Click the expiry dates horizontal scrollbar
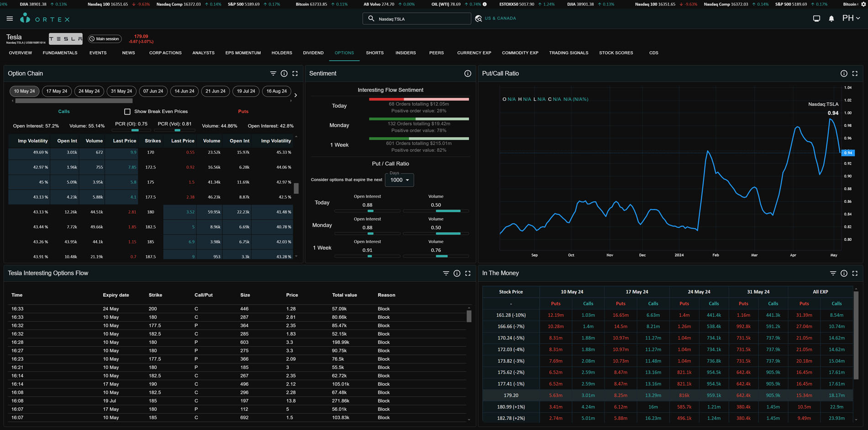Screen dimensions: 868x430 (x=74, y=101)
